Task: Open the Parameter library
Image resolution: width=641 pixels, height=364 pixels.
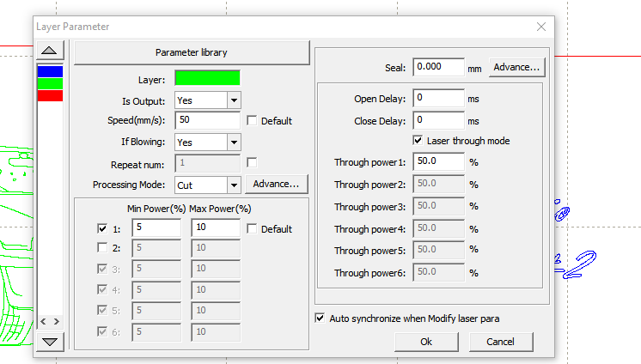Action: point(192,52)
